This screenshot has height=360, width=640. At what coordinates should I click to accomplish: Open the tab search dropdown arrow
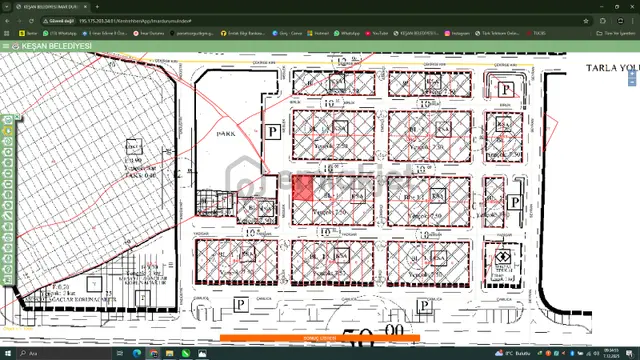click(7, 7)
